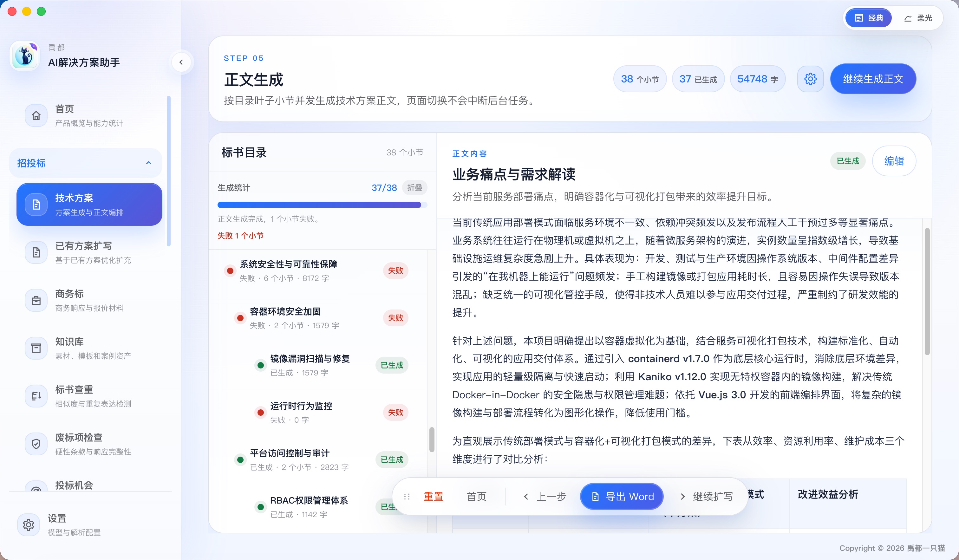
Task: Open the 首页 home icon
Action: click(36, 115)
